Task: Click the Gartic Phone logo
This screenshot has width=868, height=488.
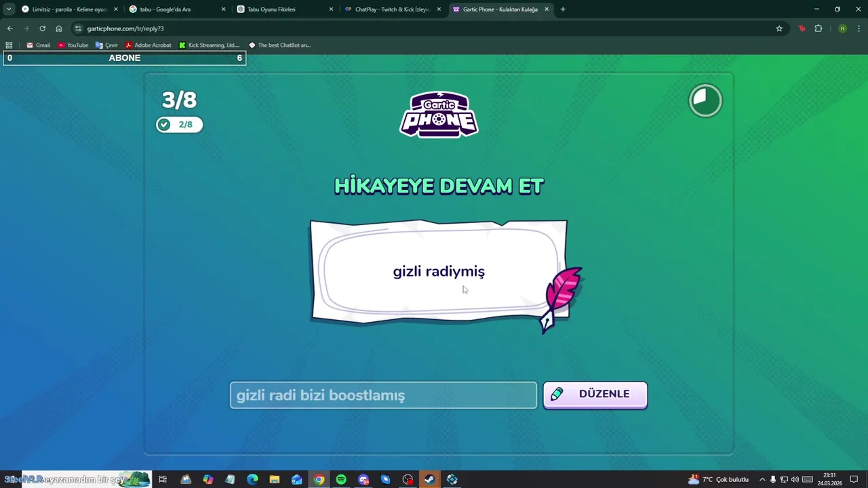Action: (439, 115)
